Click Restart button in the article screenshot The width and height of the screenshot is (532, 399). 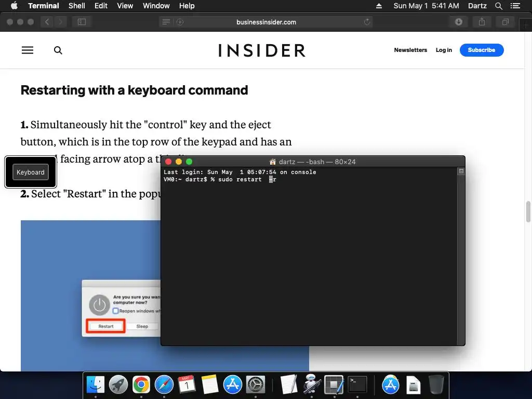(106, 326)
